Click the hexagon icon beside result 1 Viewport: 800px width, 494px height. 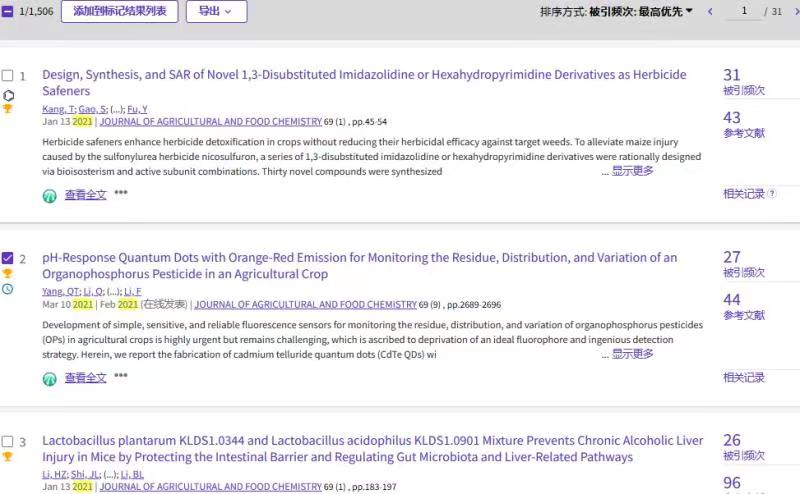pyautogui.click(x=8, y=95)
